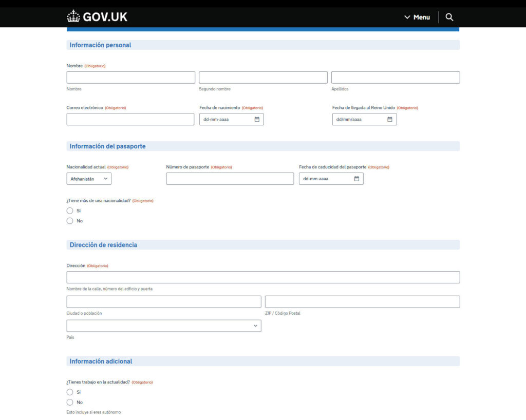Select No for more than one nationality
Viewport: 526px width, 420px height.
(70, 221)
